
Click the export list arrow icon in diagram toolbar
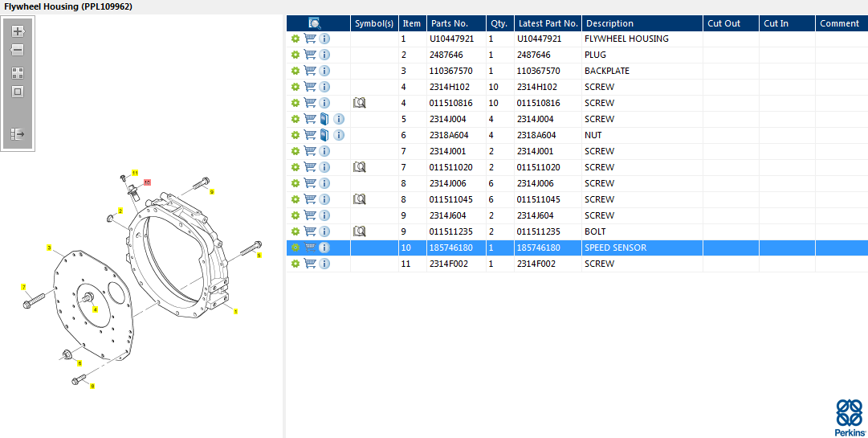coord(18,134)
